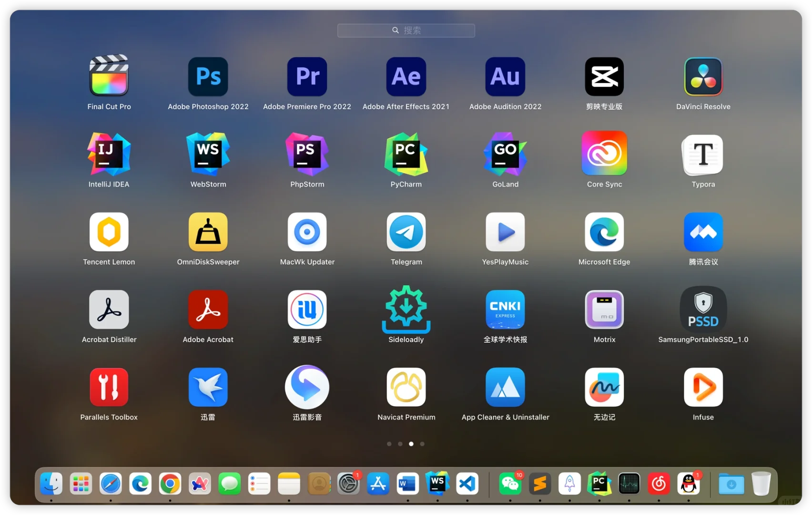Image resolution: width=812 pixels, height=515 pixels.
Task: Launch 腾讯会议 meeting app
Action: [x=703, y=232]
